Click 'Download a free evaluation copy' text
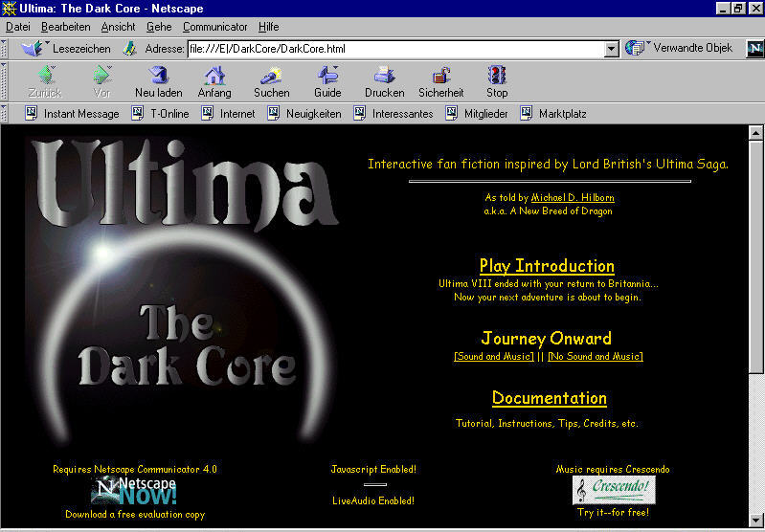 click(x=135, y=515)
